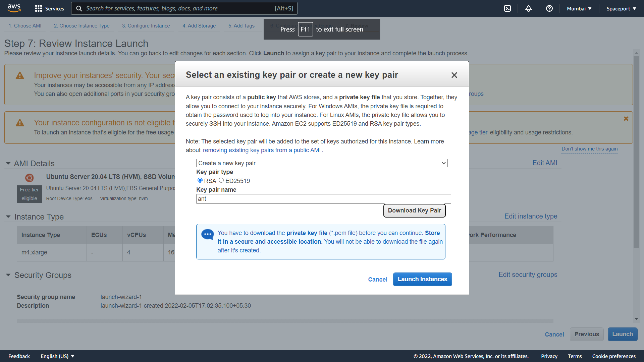Viewport: 644px width, 362px height.
Task: Click the security warning triangle icon
Action: (20, 76)
